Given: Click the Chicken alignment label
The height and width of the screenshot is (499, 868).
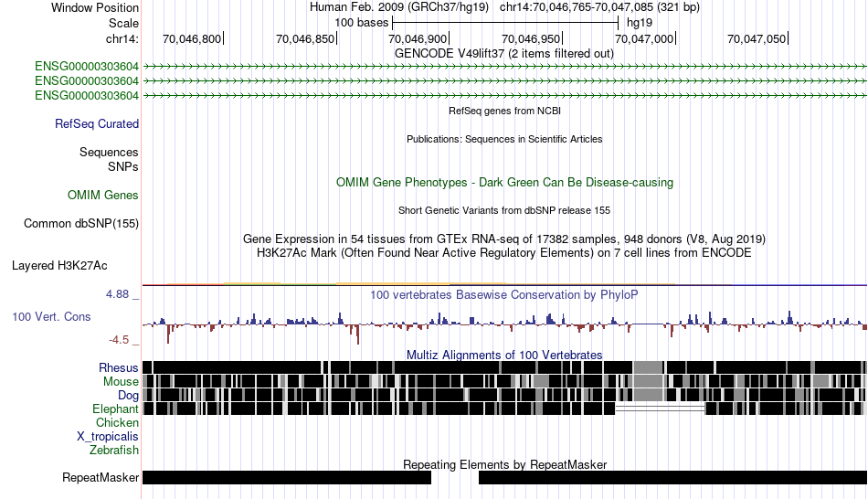Looking at the screenshot, I should (x=117, y=422).
